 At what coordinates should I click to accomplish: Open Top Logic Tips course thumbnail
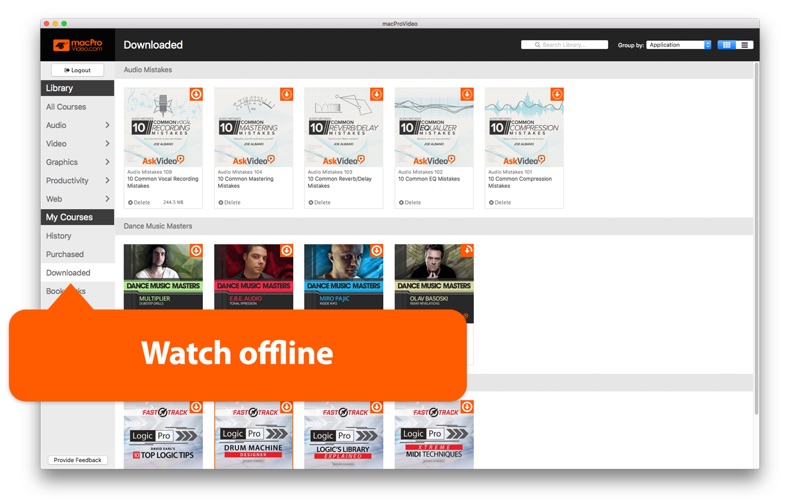click(163, 435)
